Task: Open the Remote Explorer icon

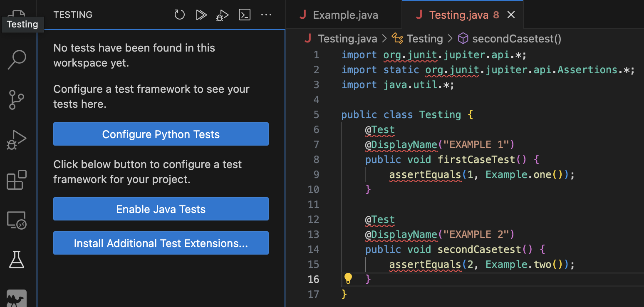Action: tap(17, 220)
